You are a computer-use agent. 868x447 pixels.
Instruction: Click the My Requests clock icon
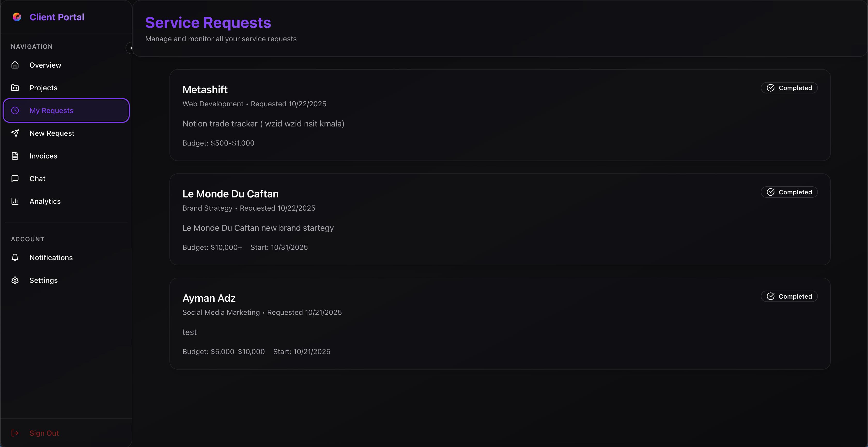tap(15, 110)
